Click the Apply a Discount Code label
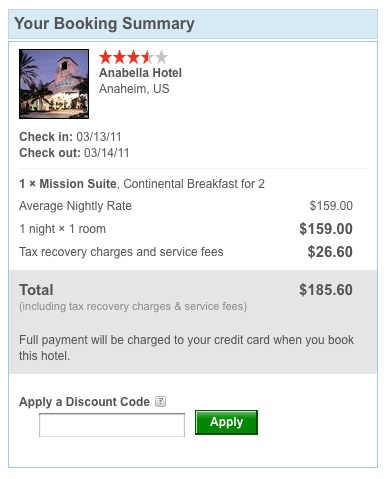 (x=84, y=402)
